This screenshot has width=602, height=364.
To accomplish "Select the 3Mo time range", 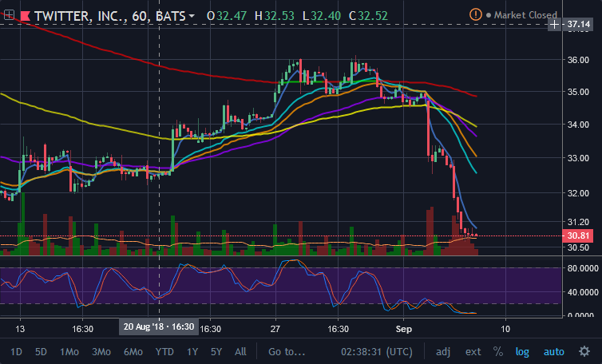I will pos(101,352).
